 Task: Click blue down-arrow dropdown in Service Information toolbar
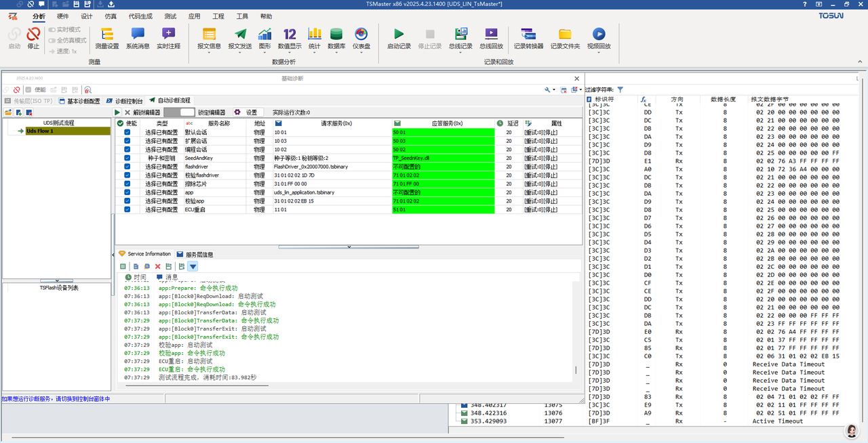193,266
